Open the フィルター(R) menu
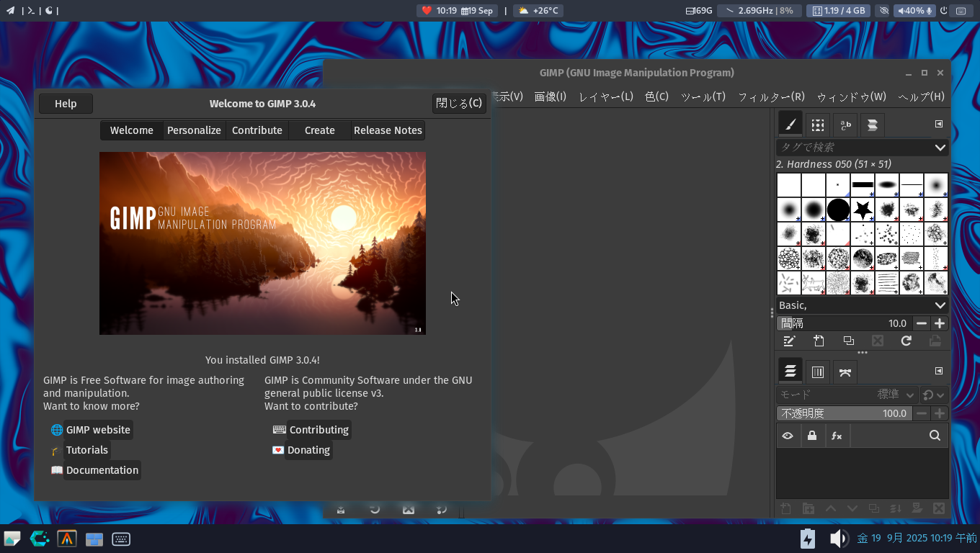Screen dimensions: 980x553 point(771,96)
